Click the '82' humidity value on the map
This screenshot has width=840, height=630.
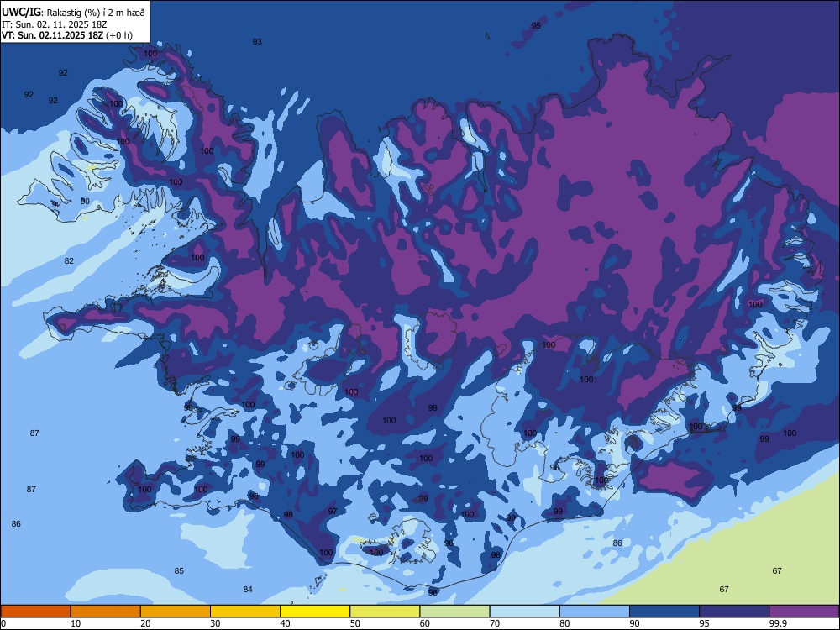coord(69,261)
